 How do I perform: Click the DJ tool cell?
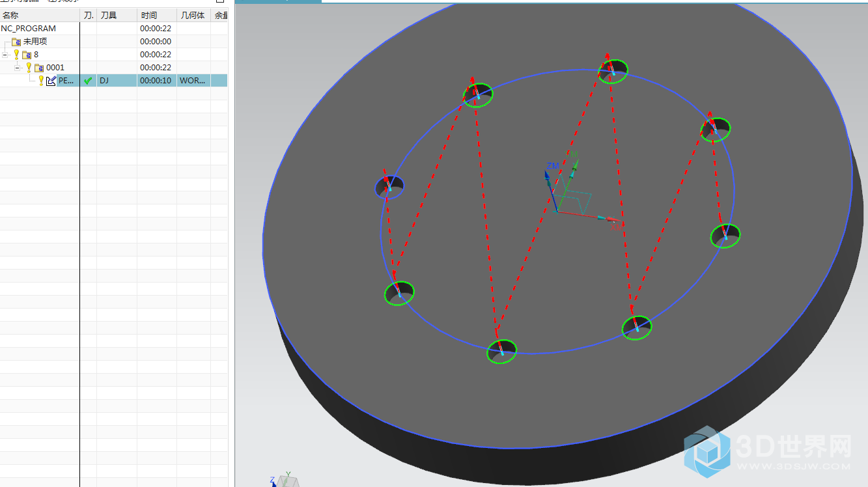[x=117, y=81]
